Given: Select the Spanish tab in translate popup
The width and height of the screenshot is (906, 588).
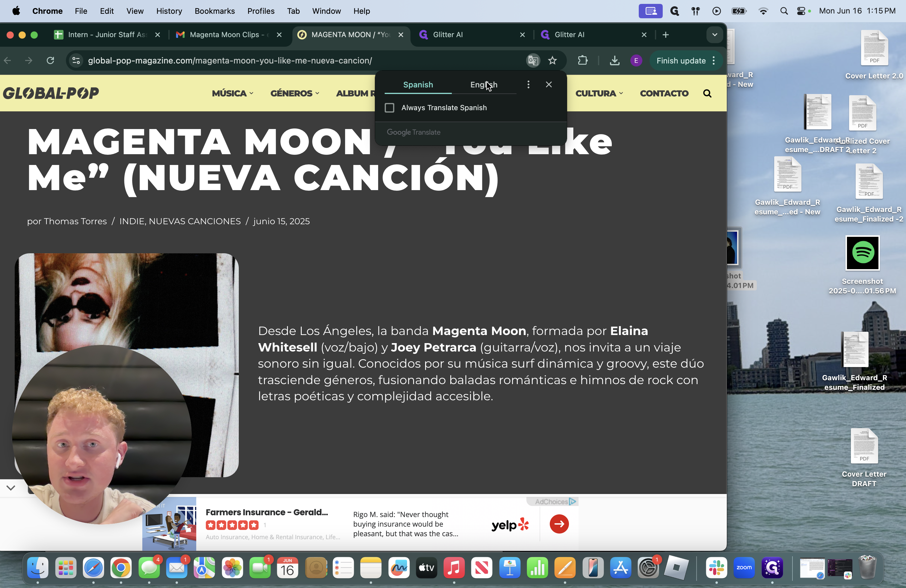Looking at the screenshot, I should click(418, 84).
